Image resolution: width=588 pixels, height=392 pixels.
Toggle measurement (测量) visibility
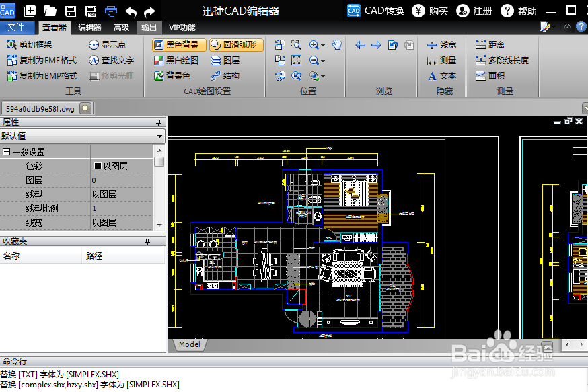point(441,61)
